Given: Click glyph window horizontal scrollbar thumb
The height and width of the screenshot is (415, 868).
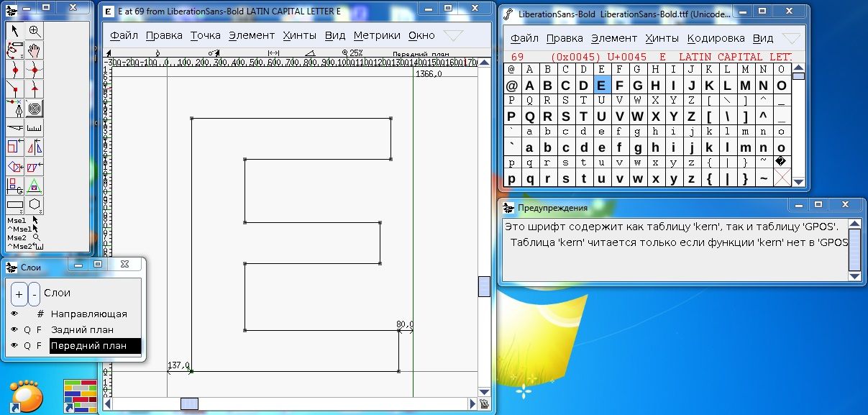Looking at the screenshot, I should (x=189, y=403).
